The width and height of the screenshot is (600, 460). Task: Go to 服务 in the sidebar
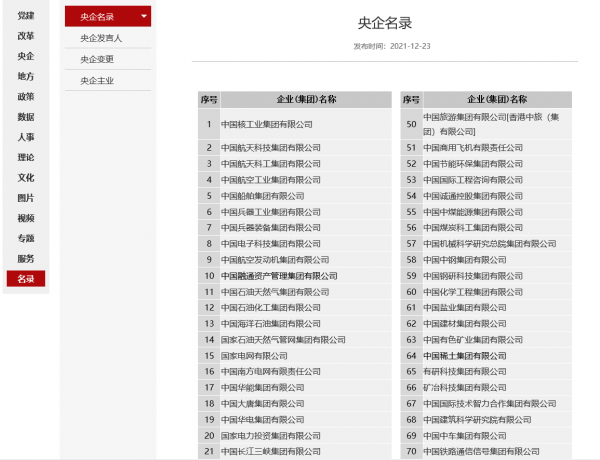(26, 259)
